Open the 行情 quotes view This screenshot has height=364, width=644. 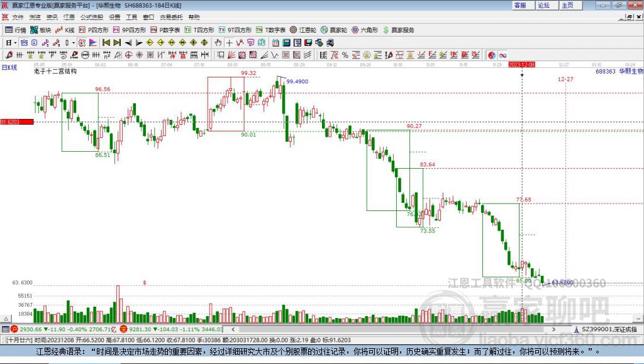pos(15,30)
